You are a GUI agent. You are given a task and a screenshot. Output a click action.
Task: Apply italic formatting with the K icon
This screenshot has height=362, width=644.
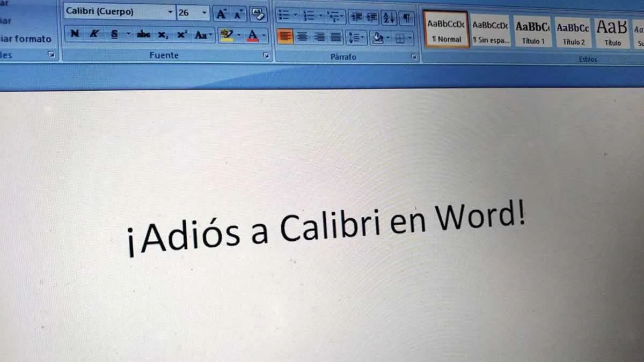point(94,33)
